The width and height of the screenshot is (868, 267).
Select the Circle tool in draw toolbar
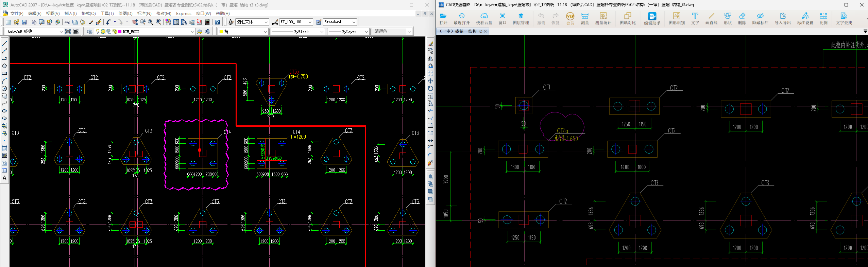[x=4, y=88]
